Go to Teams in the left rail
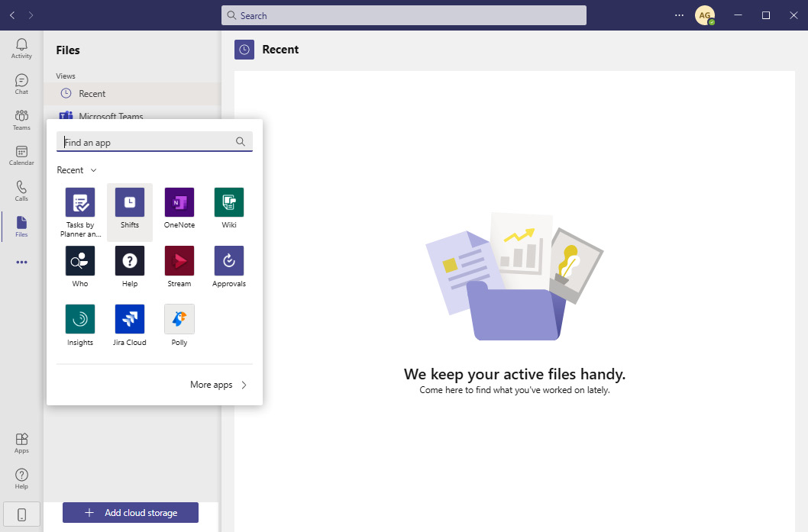Viewport: 808px width, 532px height. point(21,120)
